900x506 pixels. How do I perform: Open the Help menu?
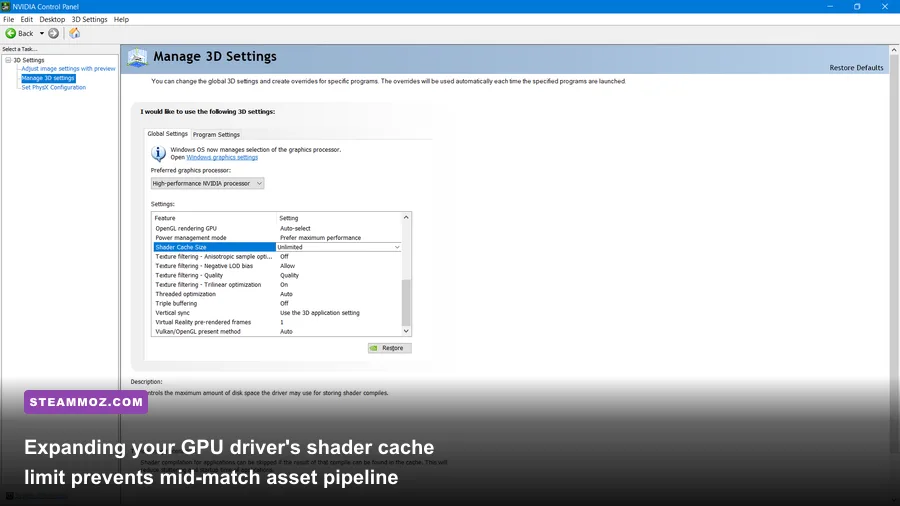click(x=121, y=20)
